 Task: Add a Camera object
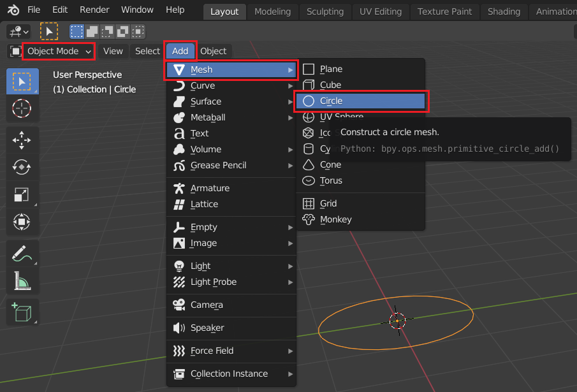point(231,305)
